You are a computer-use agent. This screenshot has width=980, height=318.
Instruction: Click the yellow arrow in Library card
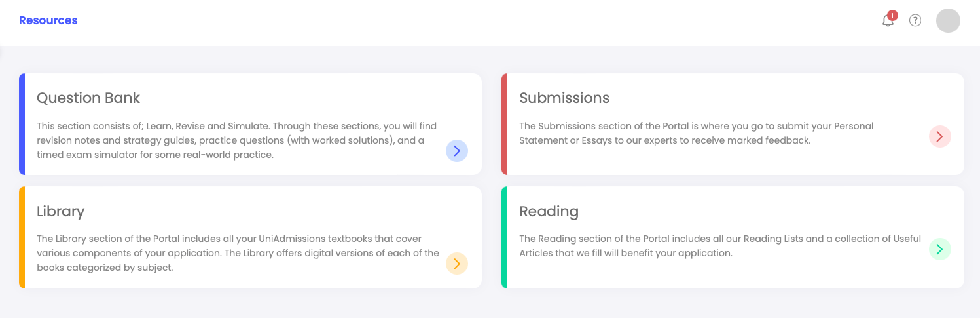[x=457, y=264]
